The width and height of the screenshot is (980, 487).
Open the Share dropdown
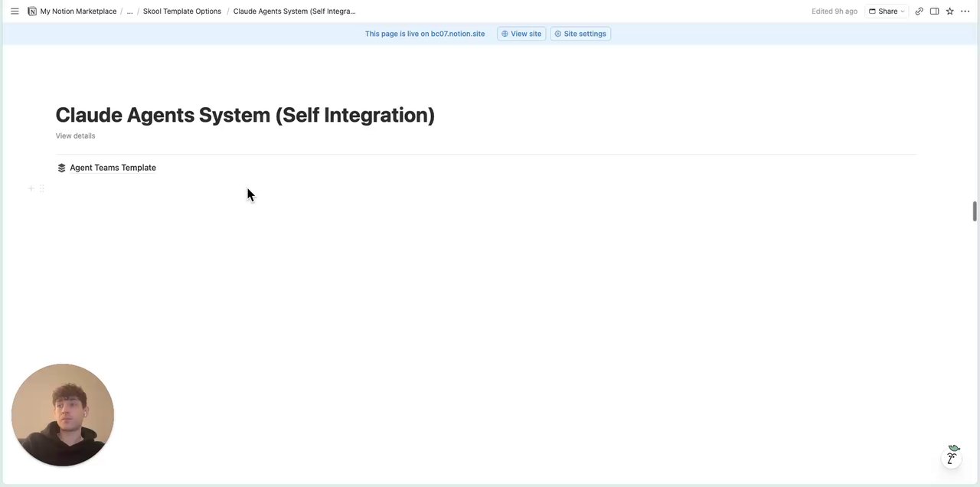tap(887, 11)
